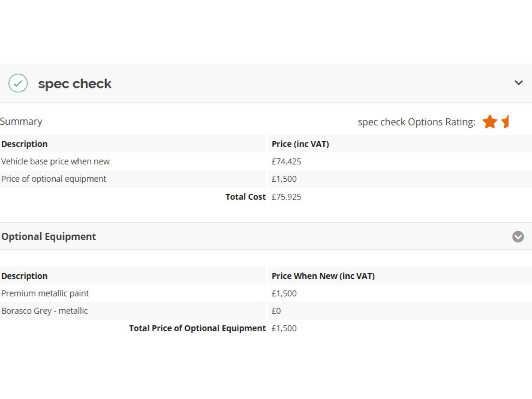Viewport: 532px width, 399px height.
Task: Click the Total Cost £75,925 value
Action: coord(286,197)
